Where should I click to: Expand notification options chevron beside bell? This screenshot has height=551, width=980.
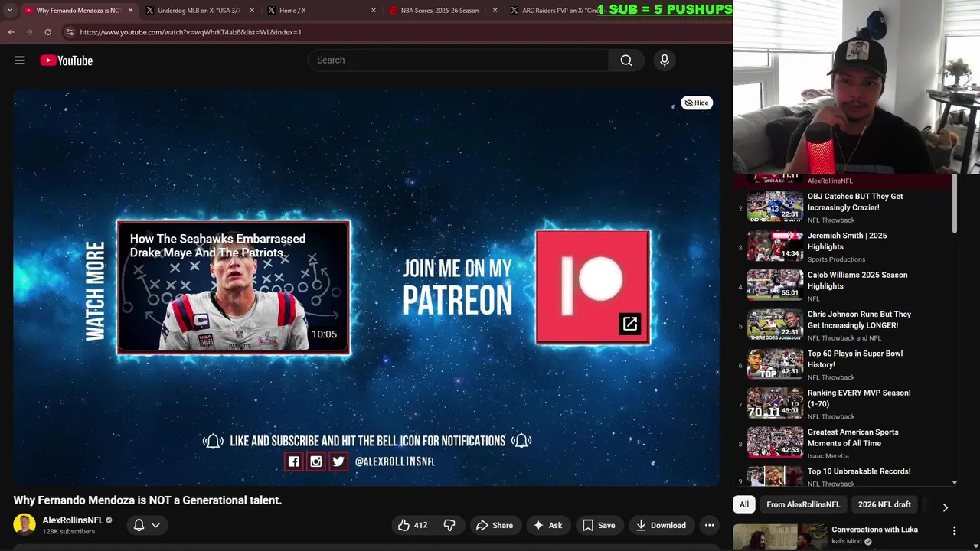[155, 525]
